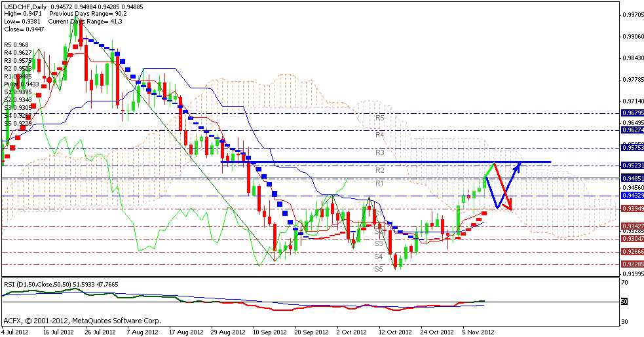Select the 0.95231 price tag on axis
This screenshot has width=644, height=337.
point(632,166)
